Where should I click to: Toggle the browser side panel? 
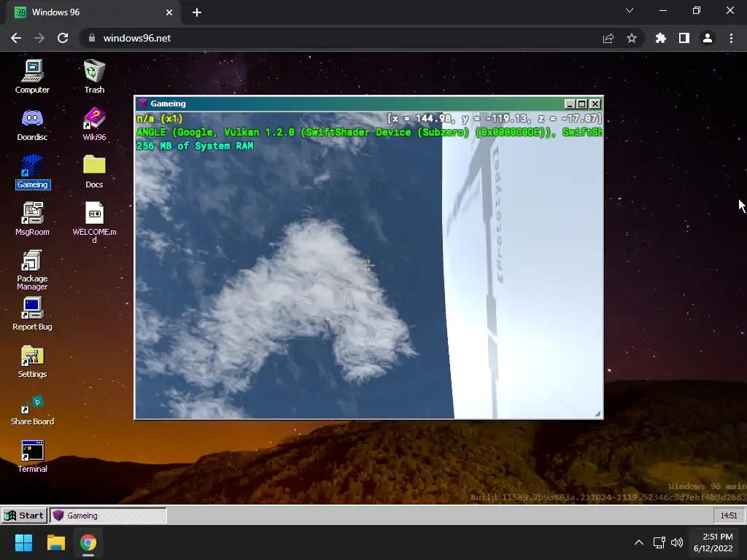point(684,38)
